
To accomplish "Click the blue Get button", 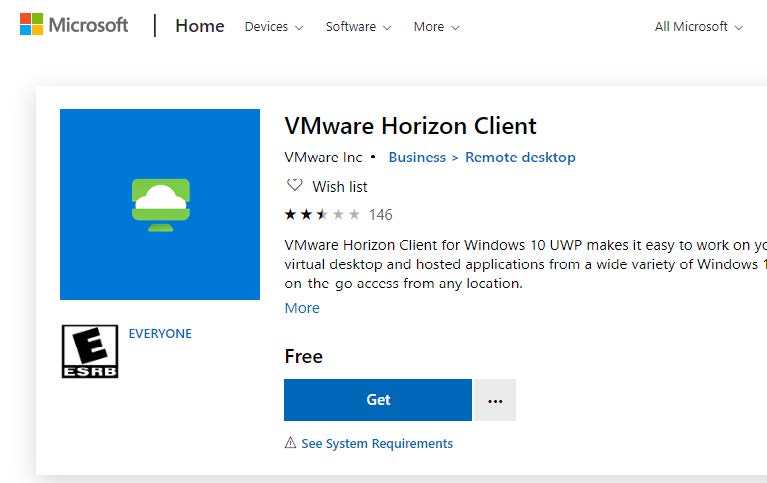I will 378,400.
